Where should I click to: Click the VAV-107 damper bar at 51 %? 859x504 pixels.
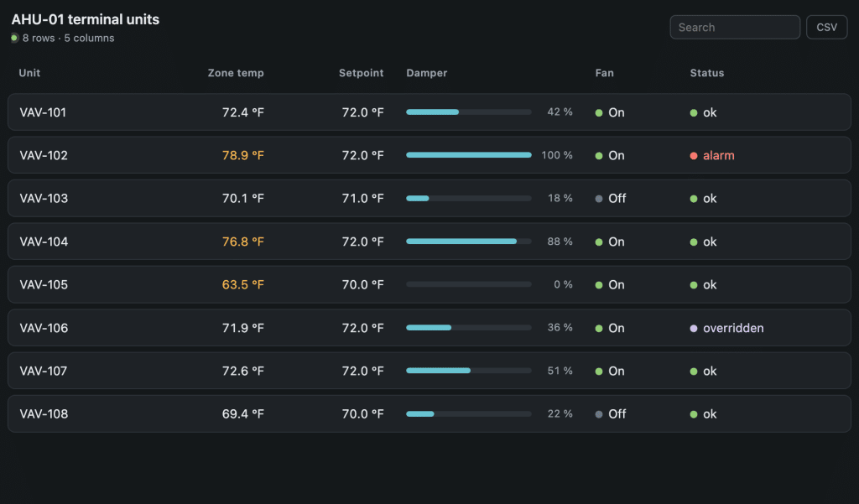[x=469, y=371]
